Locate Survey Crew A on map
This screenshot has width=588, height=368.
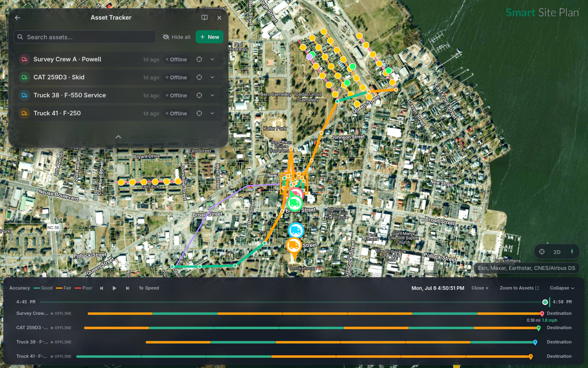pos(199,59)
